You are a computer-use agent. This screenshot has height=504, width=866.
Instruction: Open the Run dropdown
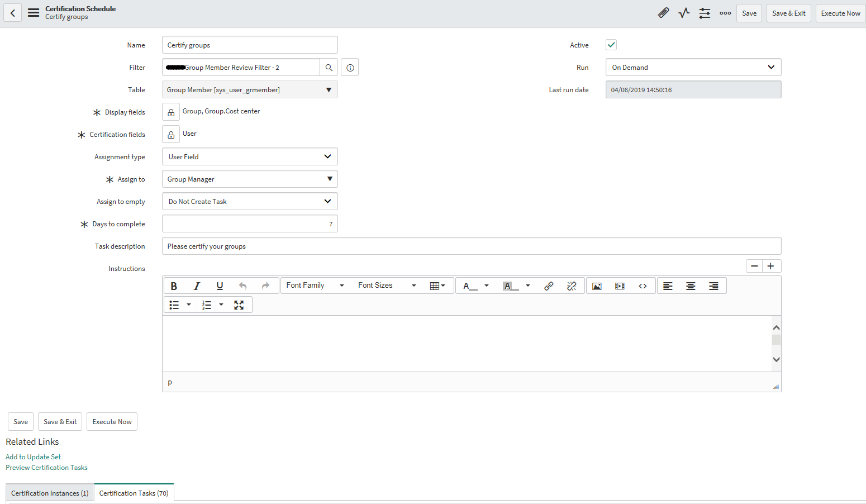click(x=693, y=67)
